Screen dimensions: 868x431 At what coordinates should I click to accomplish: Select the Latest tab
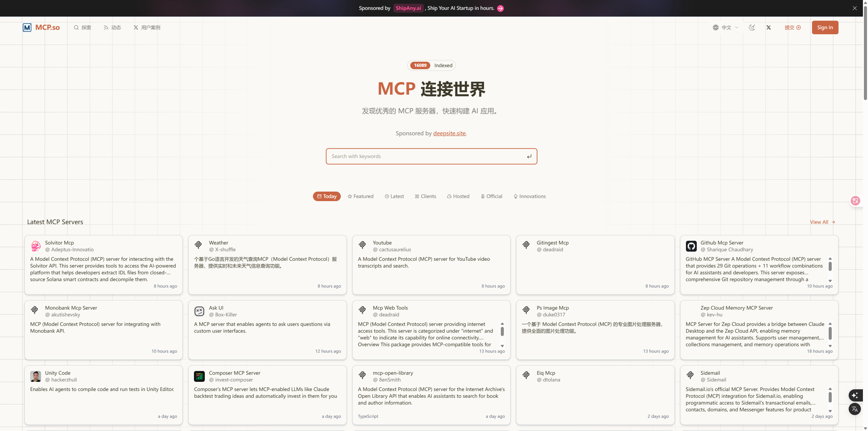tap(394, 196)
